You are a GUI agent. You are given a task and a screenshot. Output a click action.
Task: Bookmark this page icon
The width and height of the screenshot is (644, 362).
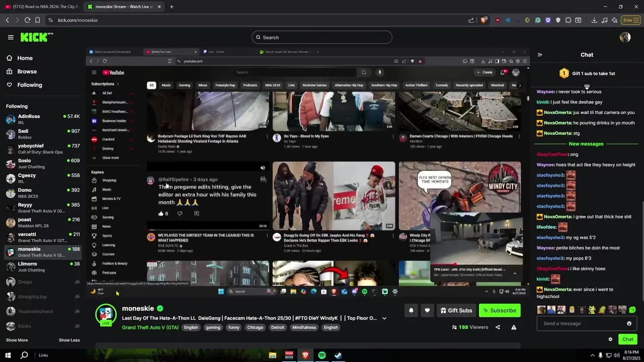[37, 20]
